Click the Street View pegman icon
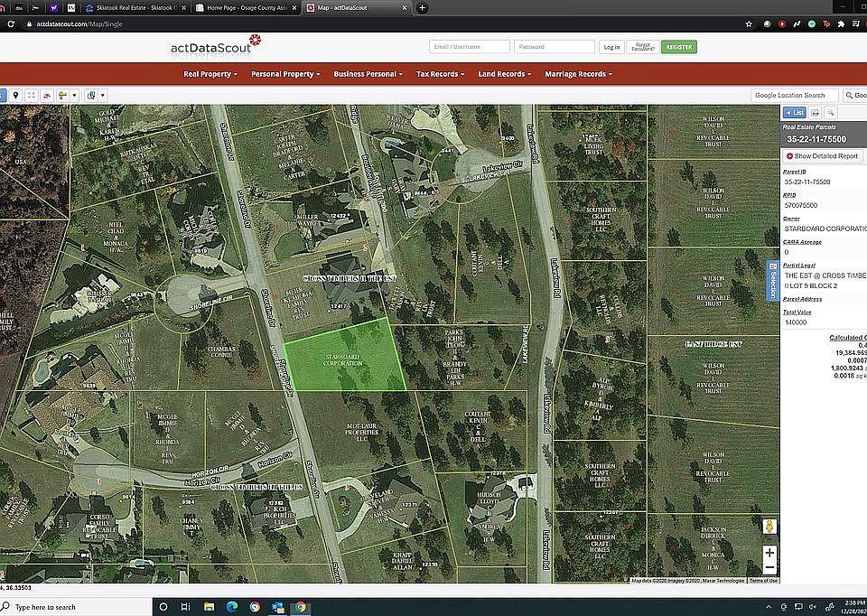 pos(769,527)
